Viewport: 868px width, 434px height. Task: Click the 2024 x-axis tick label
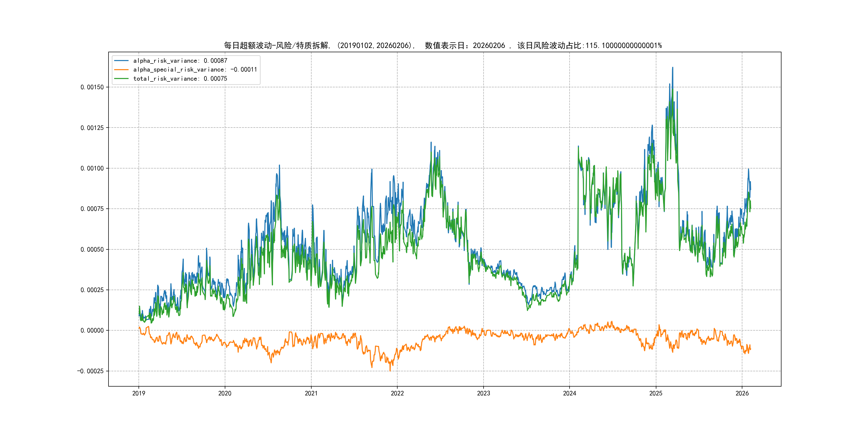point(570,393)
